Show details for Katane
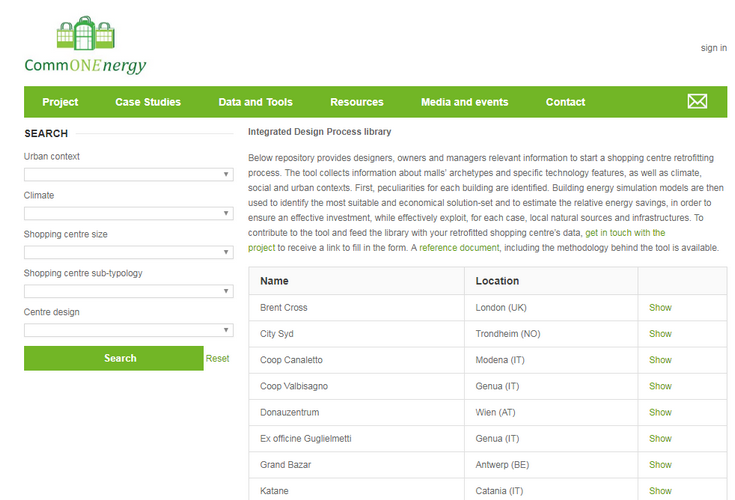735x500 pixels. 660,491
